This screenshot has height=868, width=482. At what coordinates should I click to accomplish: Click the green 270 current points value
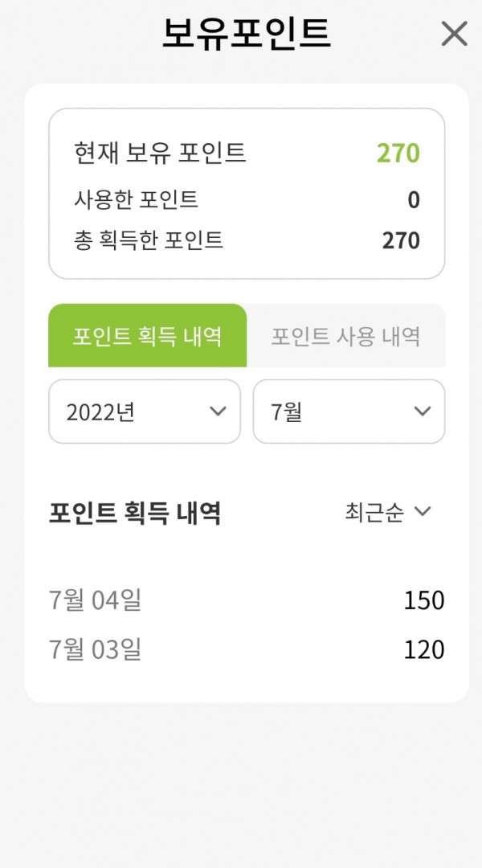pyautogui.click(x=398, y=154)
